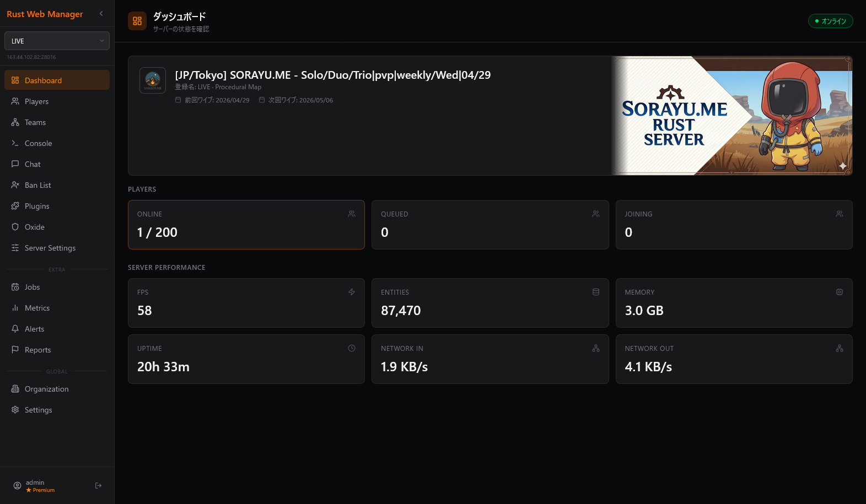Click the Server Settings sliders icon

tap(15, 248)
